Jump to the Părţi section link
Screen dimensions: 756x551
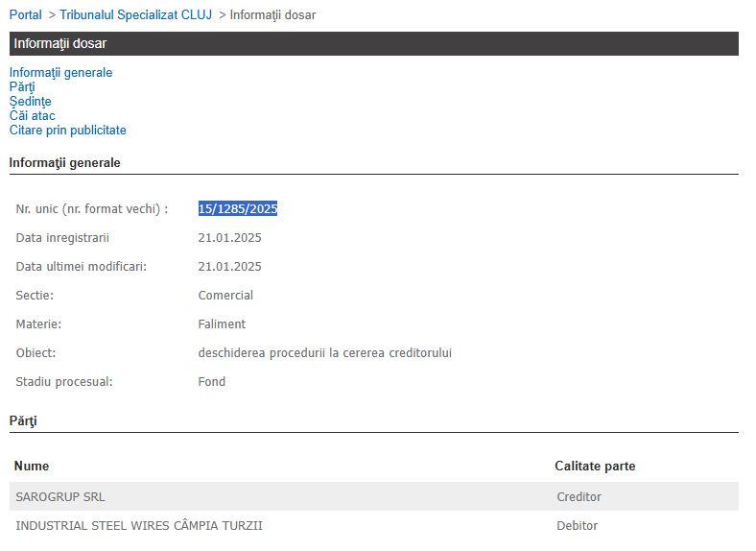tap(22, 87)
